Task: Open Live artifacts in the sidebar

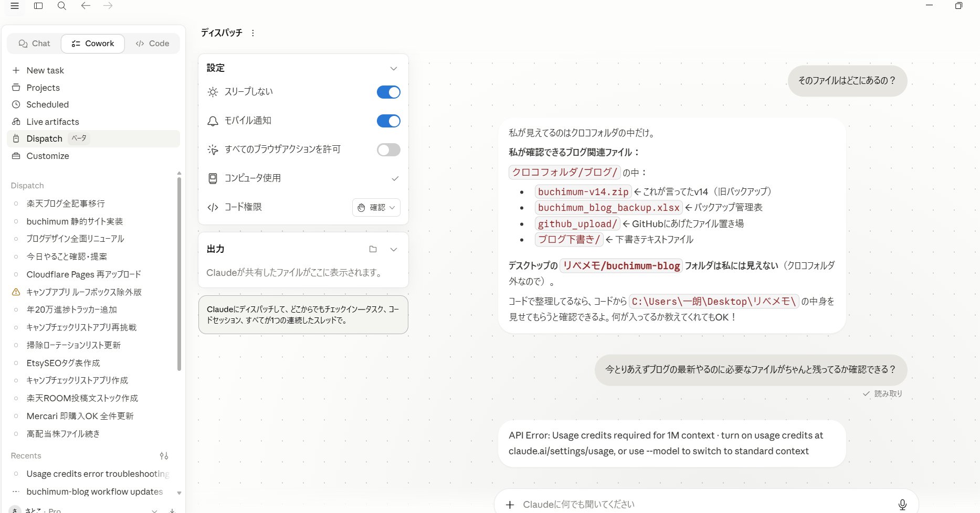Action: click(93, 122)
